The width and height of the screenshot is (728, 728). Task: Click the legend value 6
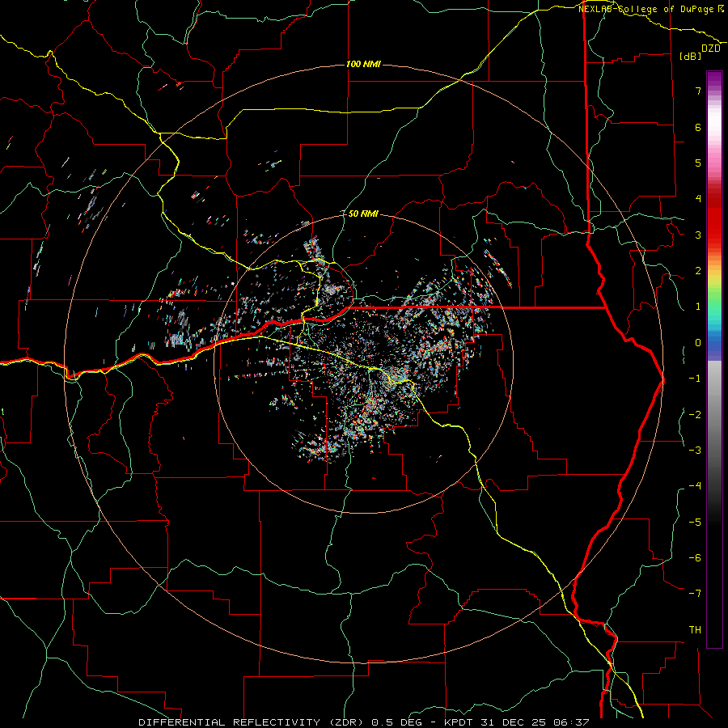[x=698, y=127]
